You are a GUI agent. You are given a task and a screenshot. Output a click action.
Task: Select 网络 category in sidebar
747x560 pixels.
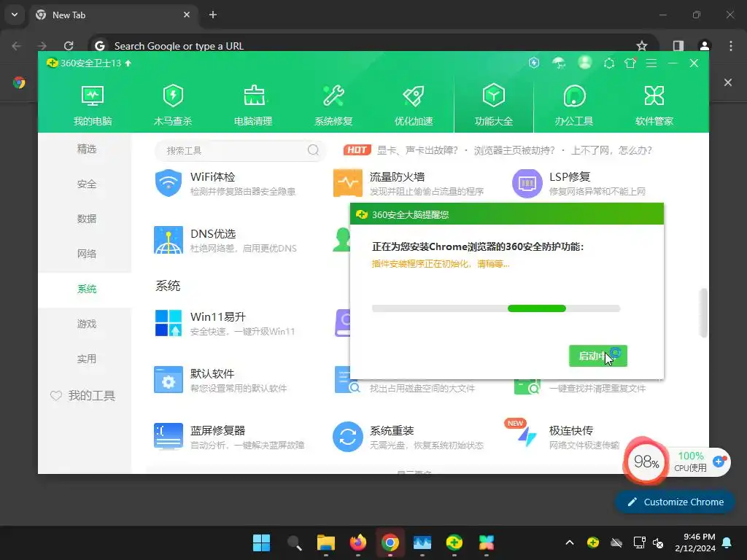tap(86, 254)
